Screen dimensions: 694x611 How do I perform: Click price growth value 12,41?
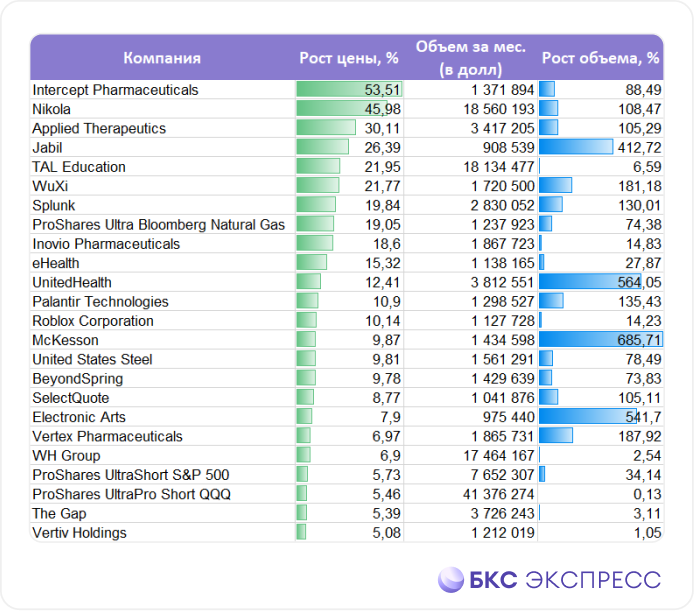click(382, 282)
